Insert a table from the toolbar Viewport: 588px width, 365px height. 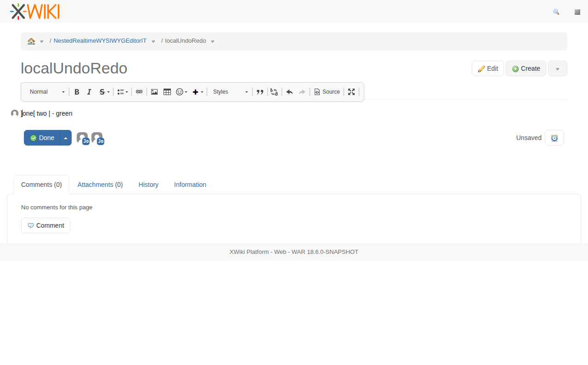(x=167, y=92)
